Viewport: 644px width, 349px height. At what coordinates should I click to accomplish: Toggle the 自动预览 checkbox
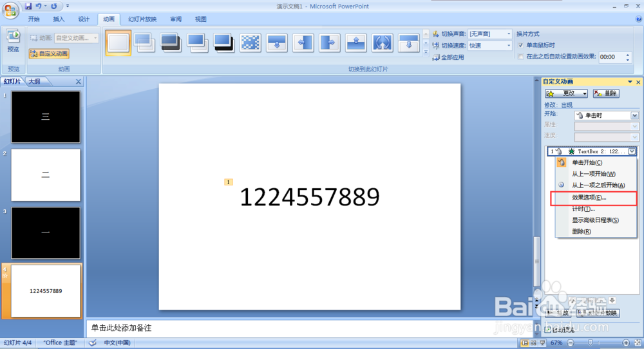547,330
